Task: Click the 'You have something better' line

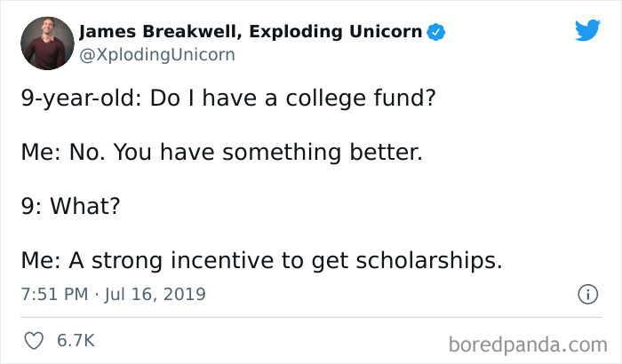Action: pos(221,153)
